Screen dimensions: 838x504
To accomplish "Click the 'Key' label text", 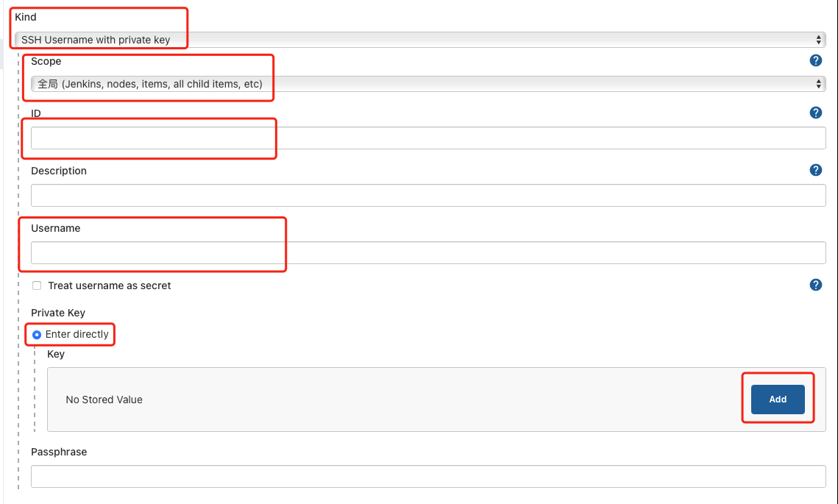I will (x=56, y=354).
